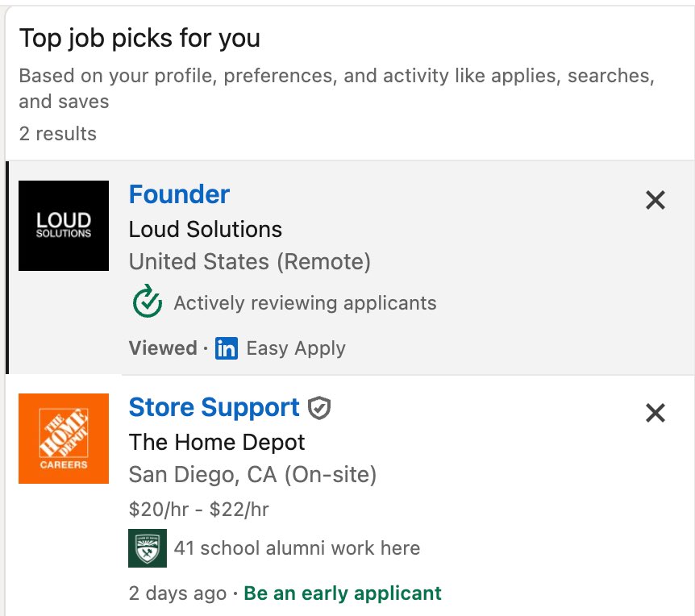Viewport: 695px width, 616px height.
Task: Click The Home Depot company name
Action: [x=217, y=442]
